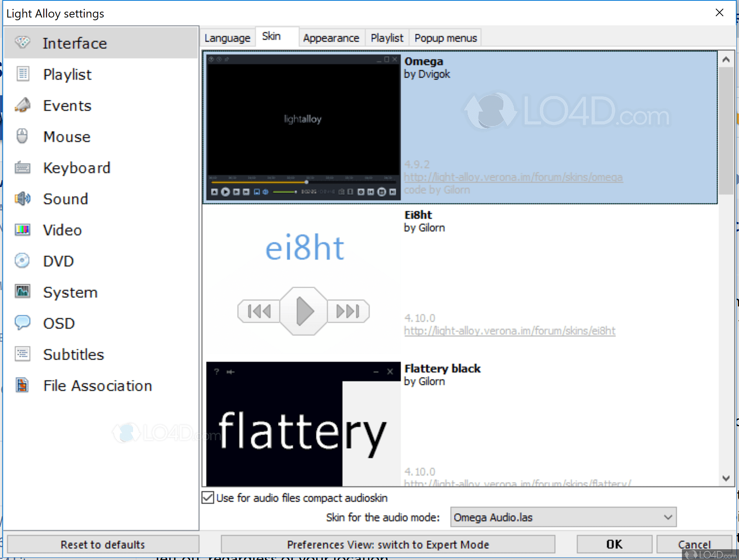Open the Interface settings section
739x560 pixels.
click(75, 43)
